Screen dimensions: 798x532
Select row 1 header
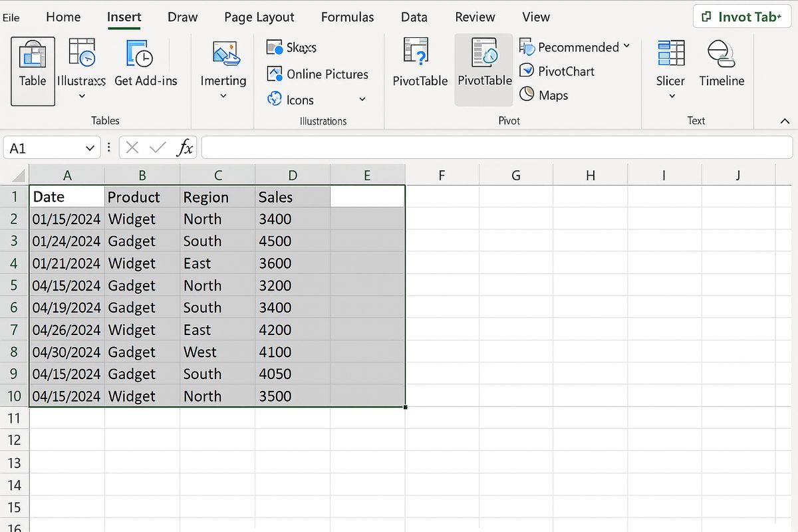tap(14, 197)
